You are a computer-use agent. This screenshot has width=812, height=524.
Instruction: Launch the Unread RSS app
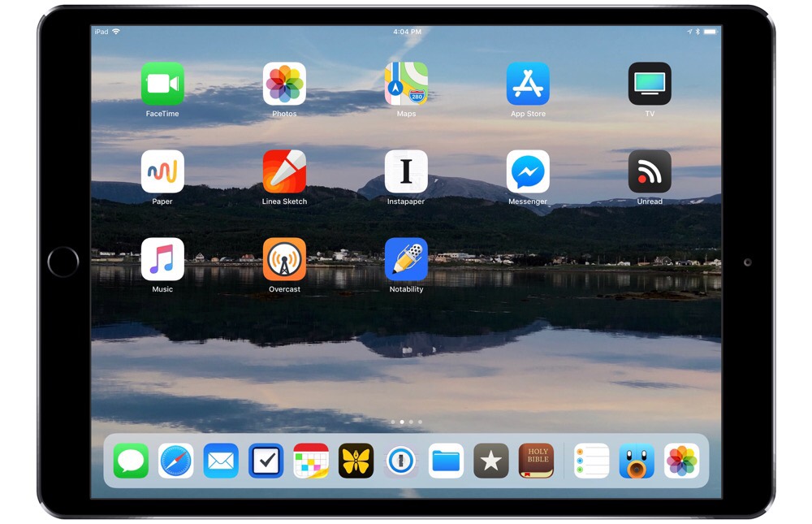650,171
